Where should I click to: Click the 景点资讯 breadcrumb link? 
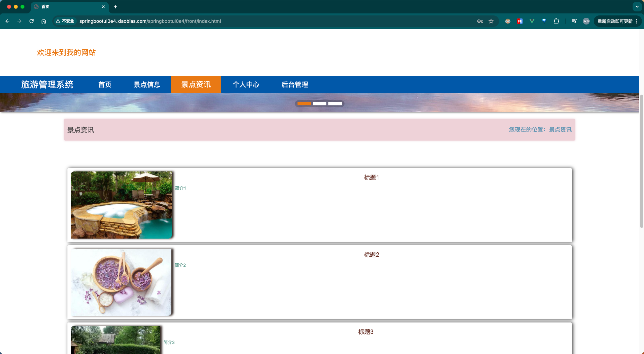(x=560, y=130)
